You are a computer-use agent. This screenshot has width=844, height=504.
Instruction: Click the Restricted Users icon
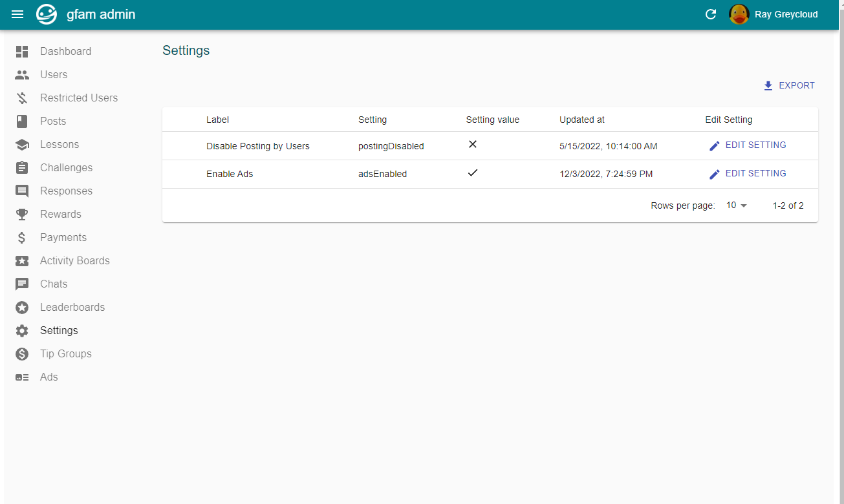(x=22, y=98)
